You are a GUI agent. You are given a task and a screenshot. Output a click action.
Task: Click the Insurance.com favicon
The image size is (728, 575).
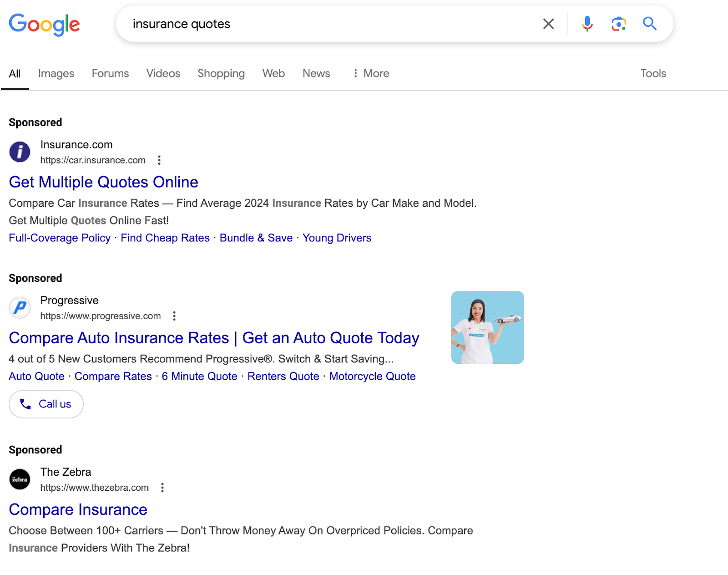20,152
